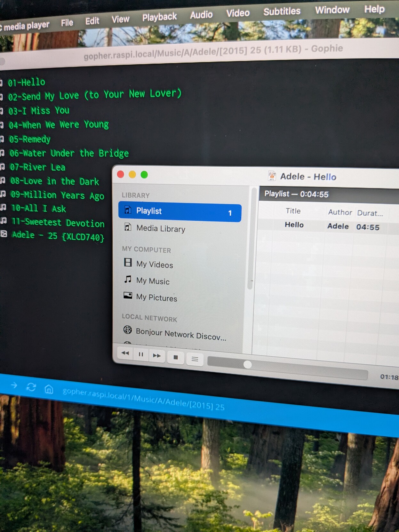399x532 pixels.
Task: Open 08-Love in the Dark track
Action: click(55, 181)
